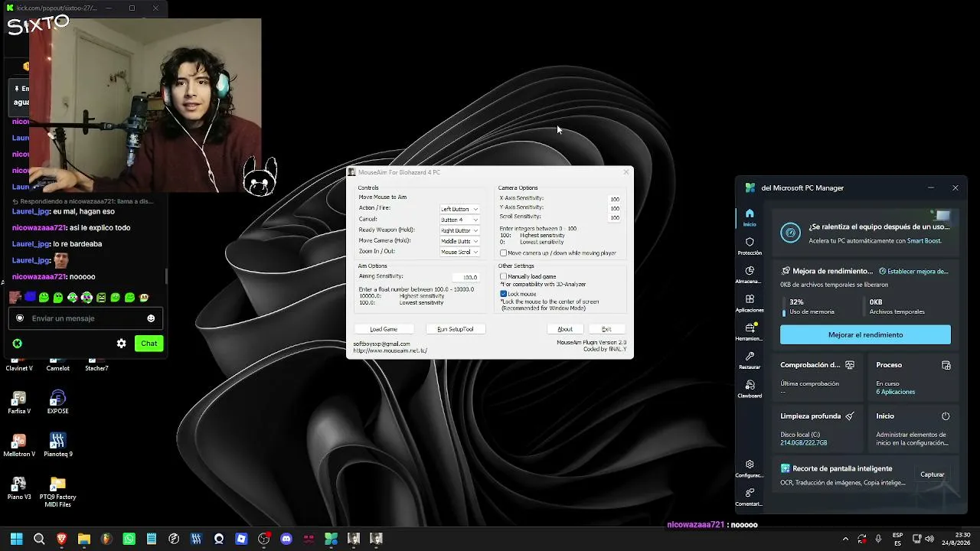Open Inicio tab in PC Manager sidebar
Viewport: 980px width, 551px height.
(x=750, y=217)
